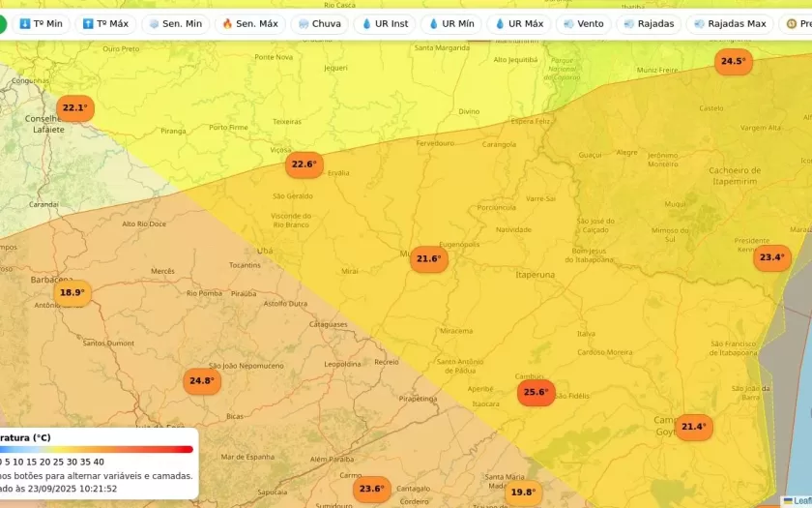
Task: Display the Chuva rainfall layer
Action: coord(320,23)
